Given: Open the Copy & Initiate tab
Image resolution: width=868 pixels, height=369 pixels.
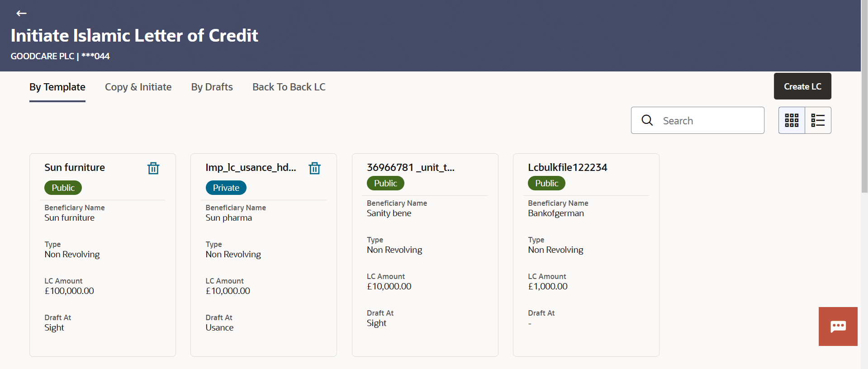Looking at the screenshot, I should (138, 87).
